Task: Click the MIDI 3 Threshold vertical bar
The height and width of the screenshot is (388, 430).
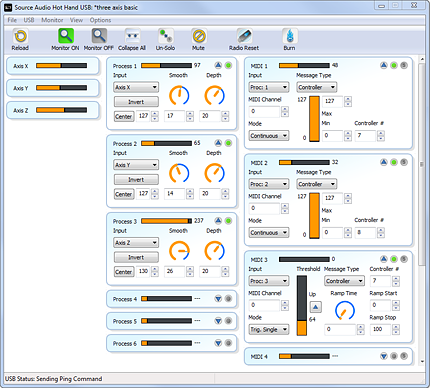Action: [x=302, y=305]
